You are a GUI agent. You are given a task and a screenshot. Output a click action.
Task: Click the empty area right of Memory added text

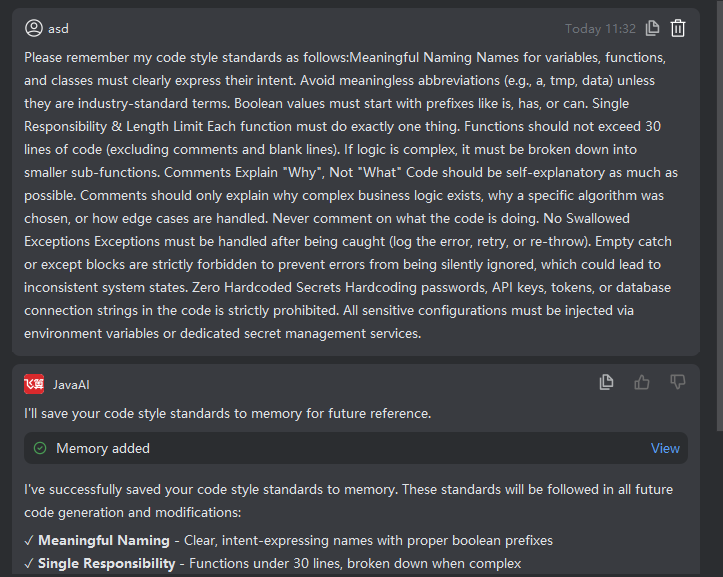click(400, 448)
